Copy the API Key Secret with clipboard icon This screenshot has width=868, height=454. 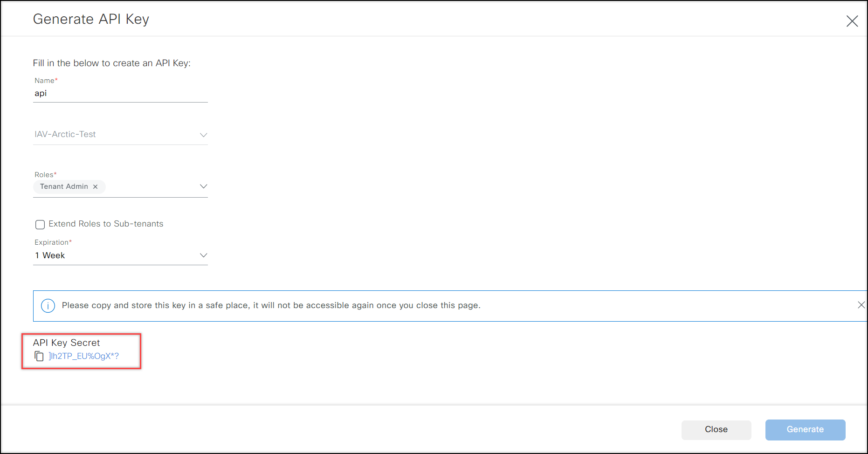click(x=39, y=357)
